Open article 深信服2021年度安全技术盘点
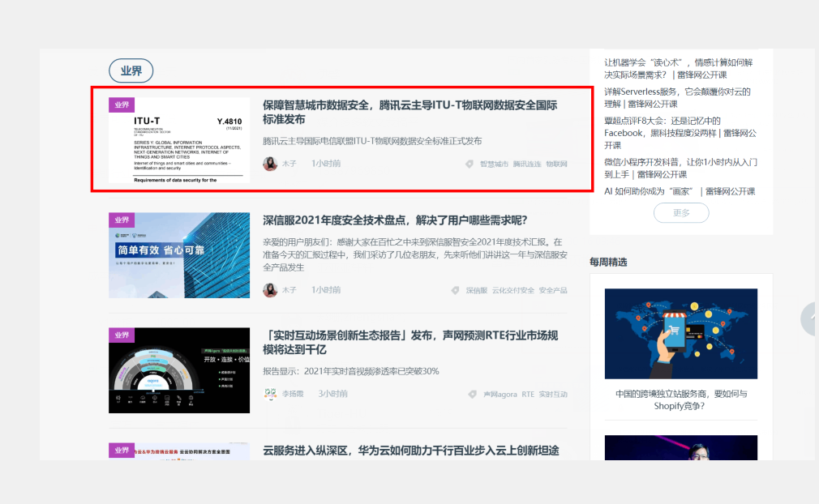The width and height of the screenshot is (819, 504). [395, 220]
